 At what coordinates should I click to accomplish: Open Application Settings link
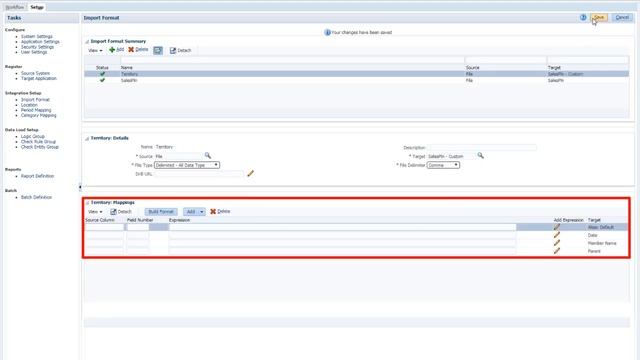[40, 42]
